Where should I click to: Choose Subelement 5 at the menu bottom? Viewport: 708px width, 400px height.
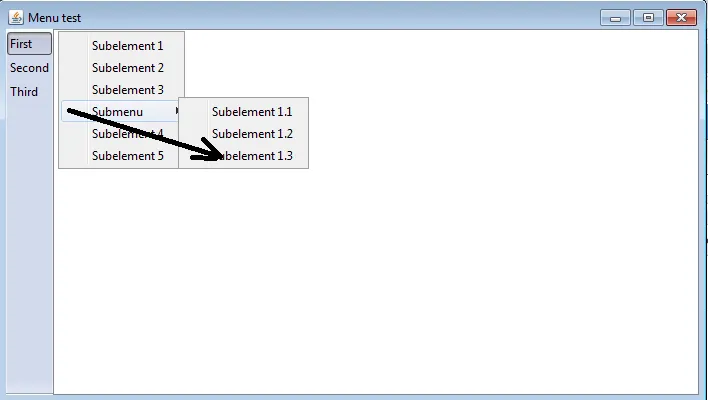(120, 156)
